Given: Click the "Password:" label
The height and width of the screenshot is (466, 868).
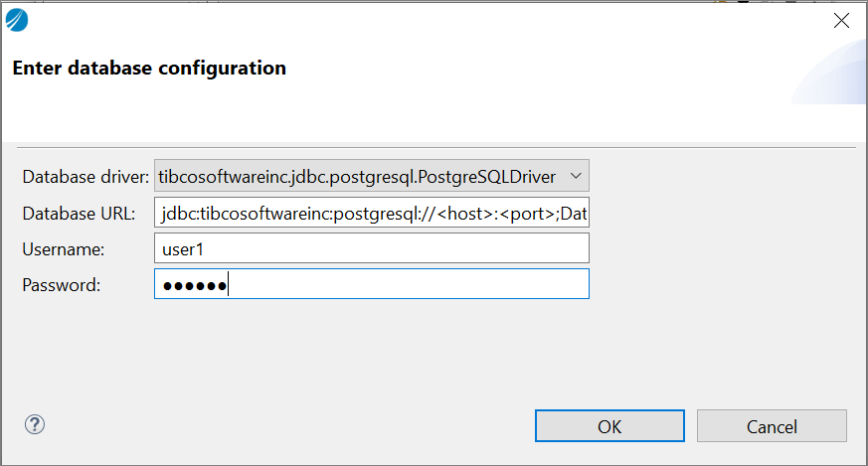Looking at the screenshot, I should (x=62, y=285).
